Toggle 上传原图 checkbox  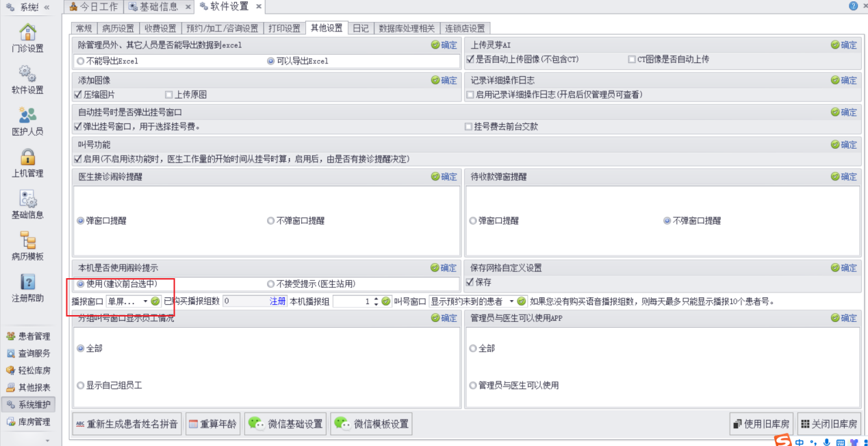coord(168,95)
